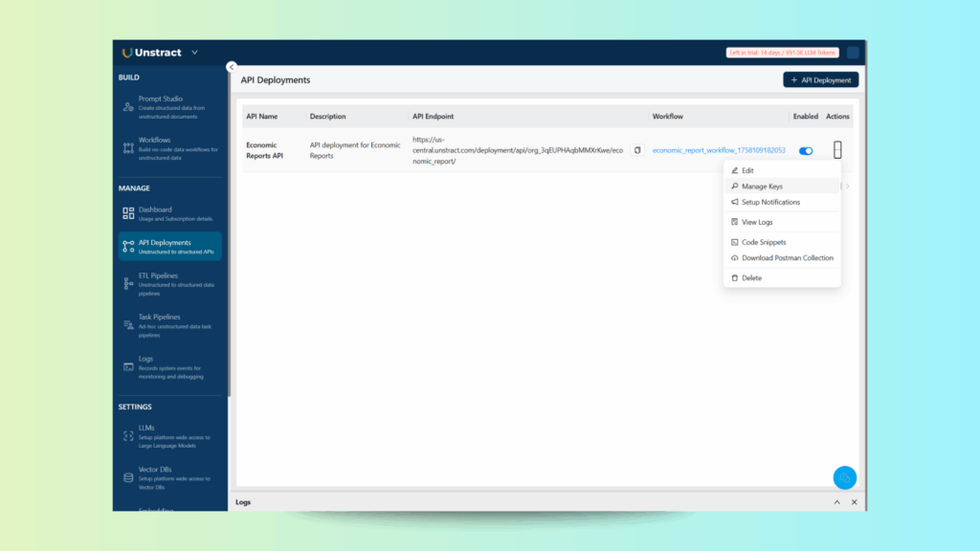The width and height of the screenshot is (980, 551).
Task: Open the LLMs settings icon
Action: (128, 436)
